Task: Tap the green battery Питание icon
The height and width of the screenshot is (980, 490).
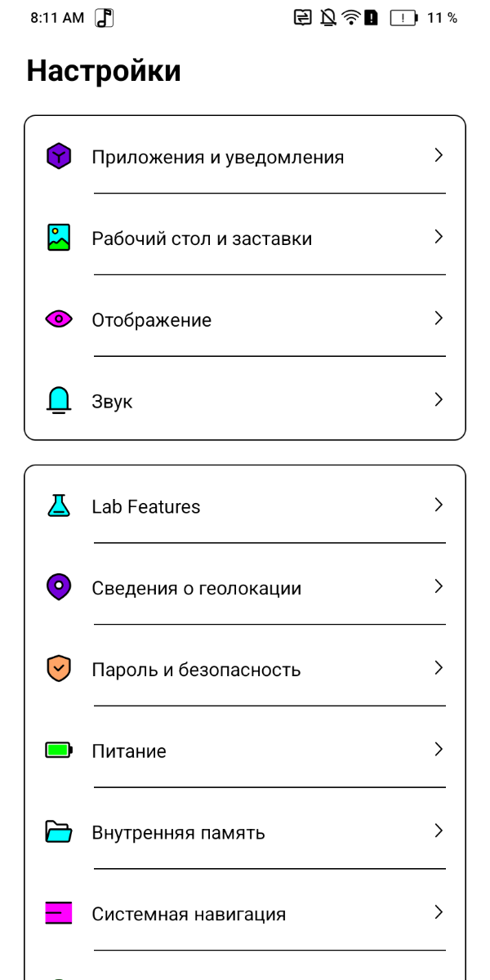Action: click(x=59, y=750)
